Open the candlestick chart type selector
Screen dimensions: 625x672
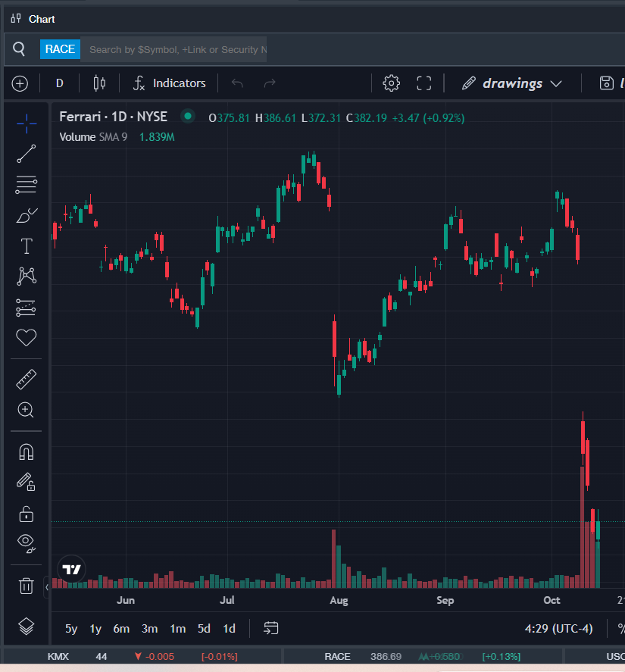point(99,83)
